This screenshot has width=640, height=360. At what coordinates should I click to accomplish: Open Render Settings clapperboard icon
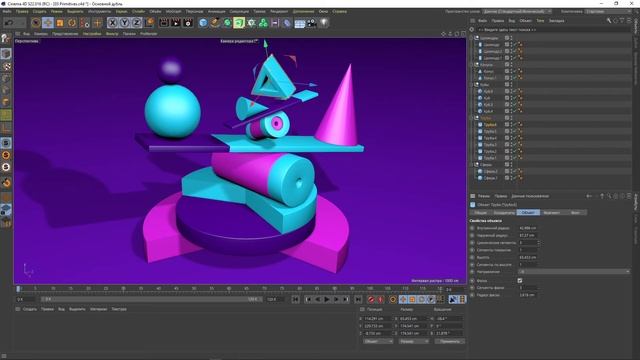(x=188, y=23)
